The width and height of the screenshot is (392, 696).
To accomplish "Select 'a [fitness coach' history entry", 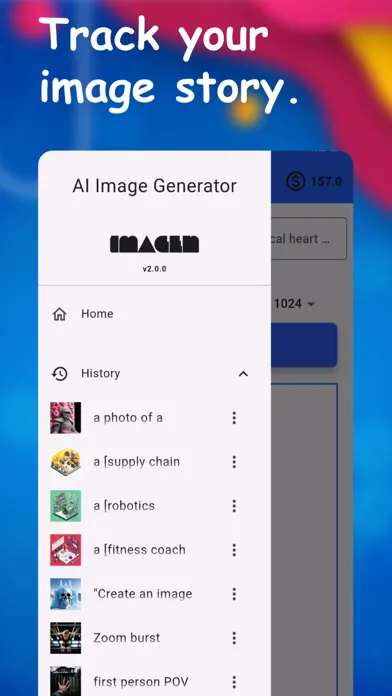I will 139,550.
